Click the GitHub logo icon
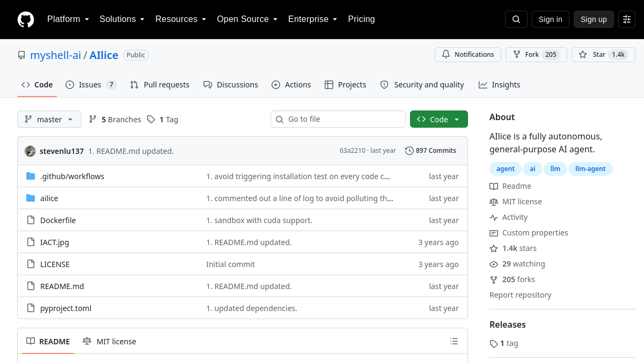 26,19
